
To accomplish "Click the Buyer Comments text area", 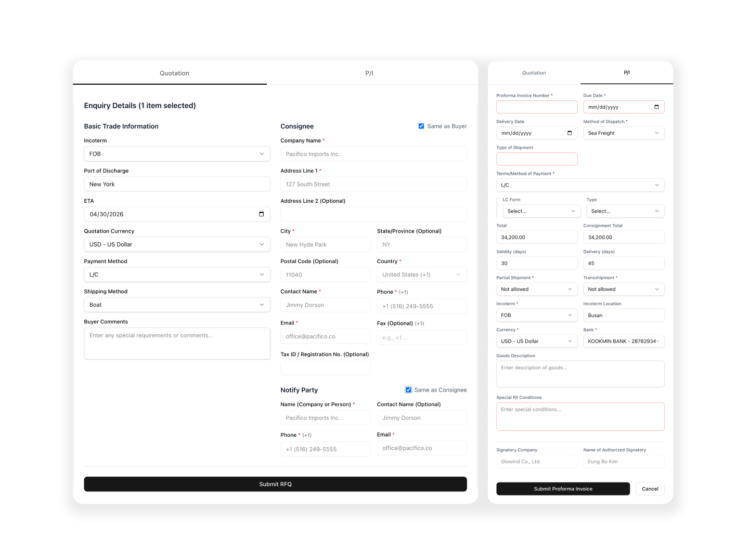I will click(x=177, y=343).
